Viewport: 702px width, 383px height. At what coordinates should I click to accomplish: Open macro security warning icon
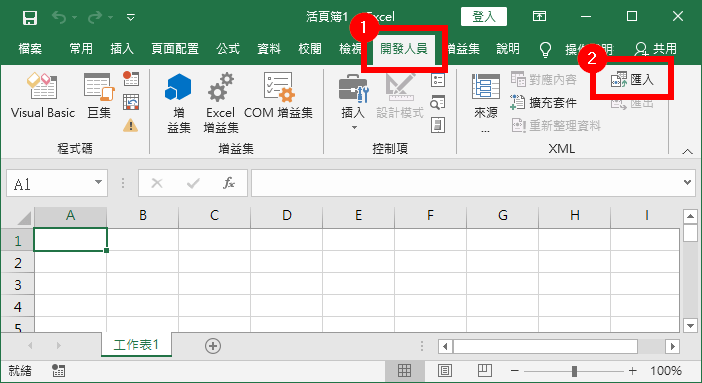131,125
